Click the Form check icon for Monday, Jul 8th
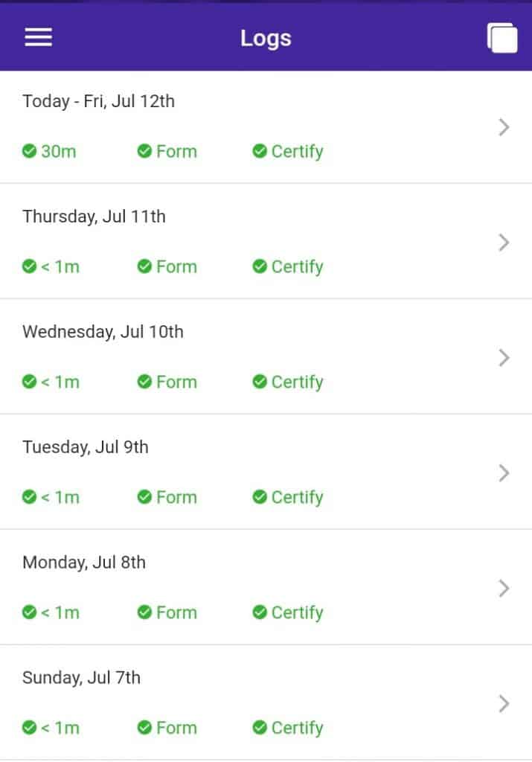 pyautogui.click(x=144, y=612)
